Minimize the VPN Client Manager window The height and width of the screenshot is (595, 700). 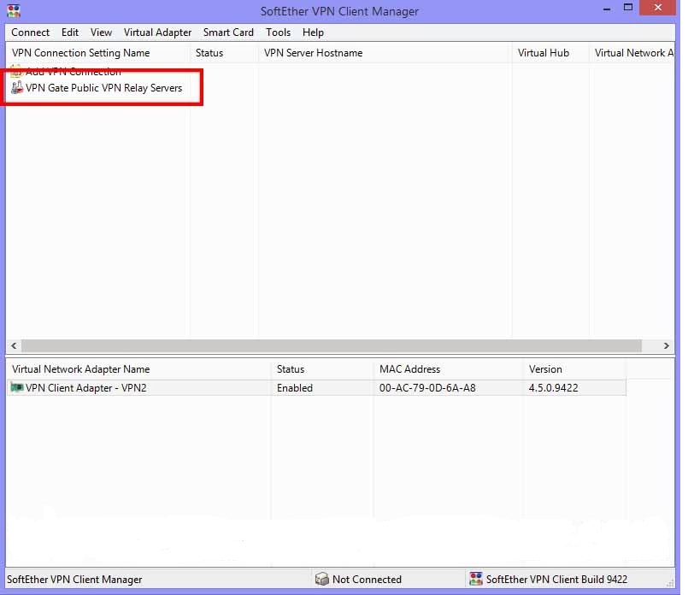(x=606, y=9)
